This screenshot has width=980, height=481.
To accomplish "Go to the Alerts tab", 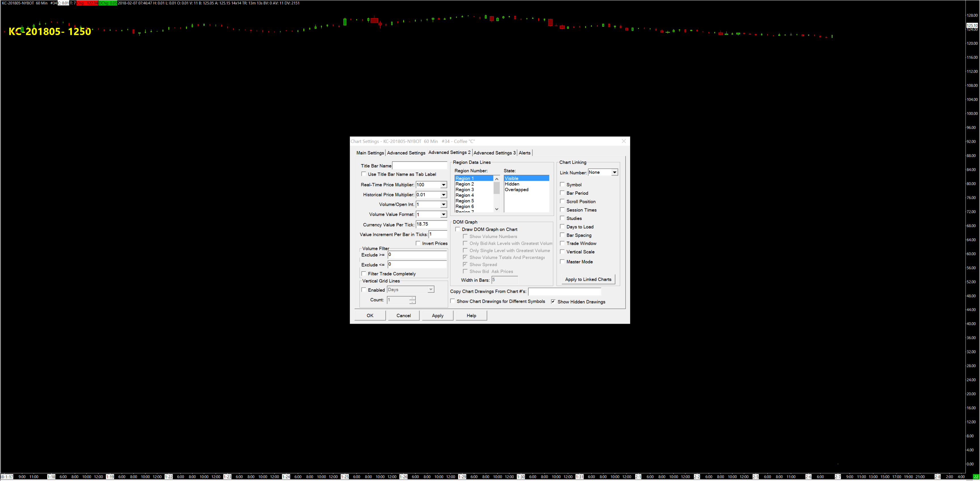I will [x=524, y=153].
